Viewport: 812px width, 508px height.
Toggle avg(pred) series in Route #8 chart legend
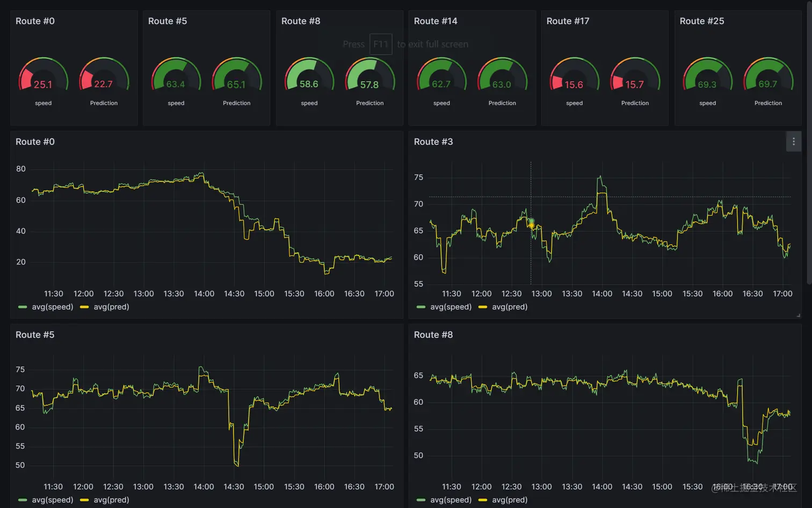pos(510,500)
